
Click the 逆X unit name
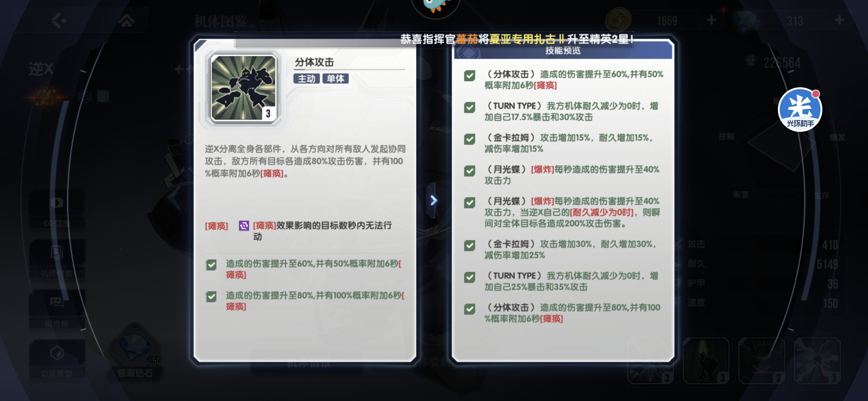42,69
